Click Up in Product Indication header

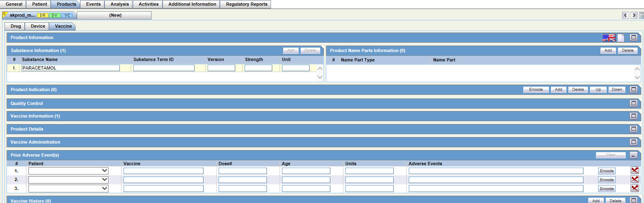pos(598,89)
